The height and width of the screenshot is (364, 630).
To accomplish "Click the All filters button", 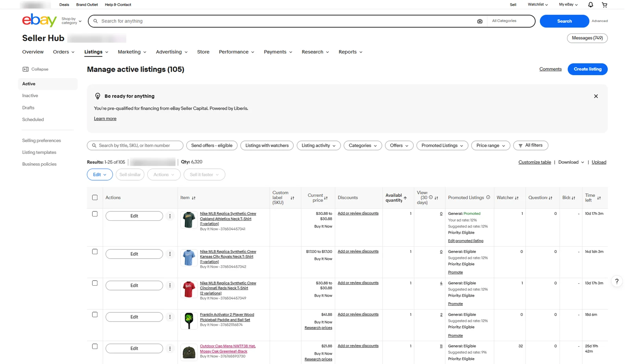I will 531,146.
